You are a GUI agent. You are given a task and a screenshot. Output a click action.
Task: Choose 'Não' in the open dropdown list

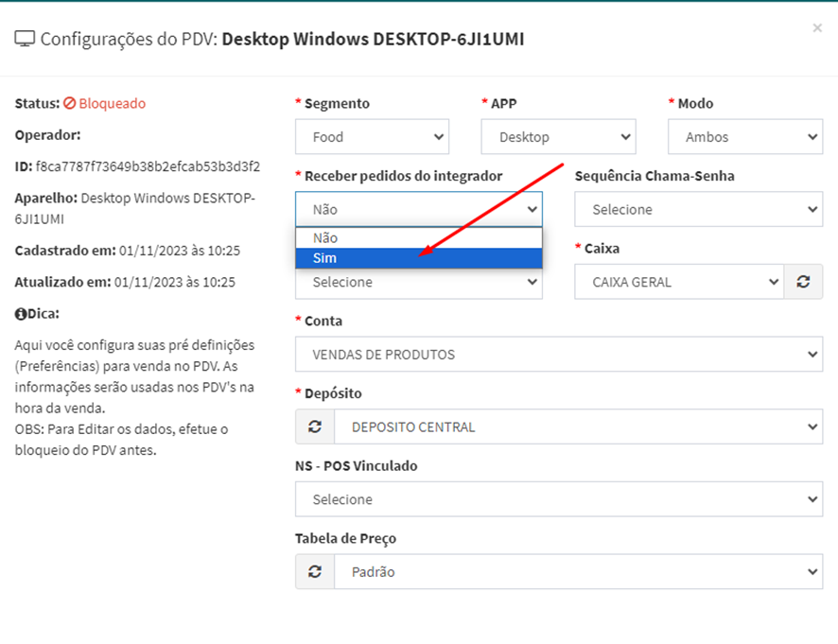(x=418, y=238)
